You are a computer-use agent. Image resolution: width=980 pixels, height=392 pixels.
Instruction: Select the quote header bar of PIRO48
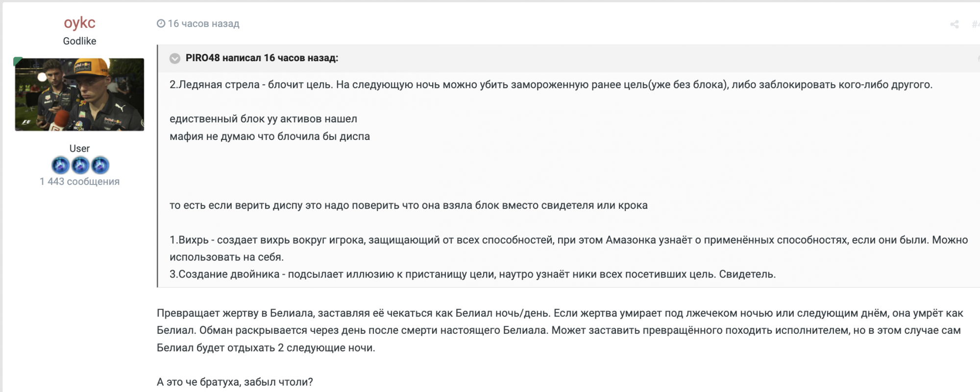(490, 58)
